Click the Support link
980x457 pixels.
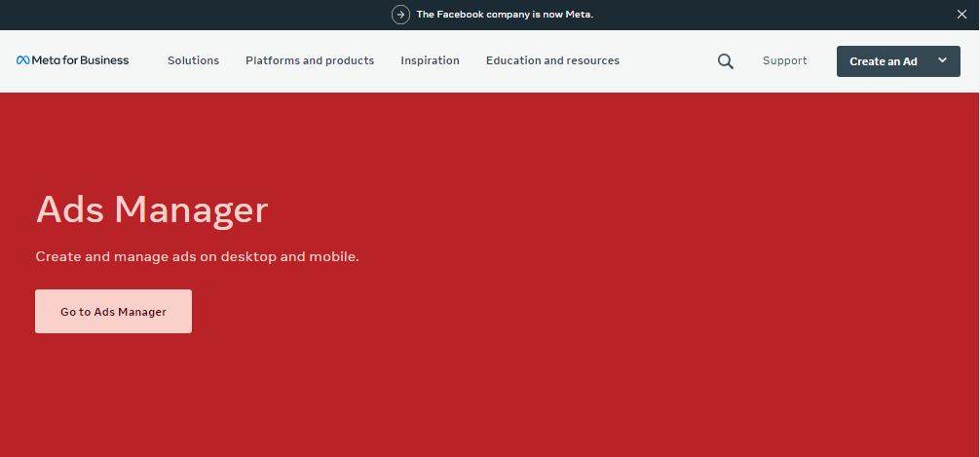pos(784,60)
